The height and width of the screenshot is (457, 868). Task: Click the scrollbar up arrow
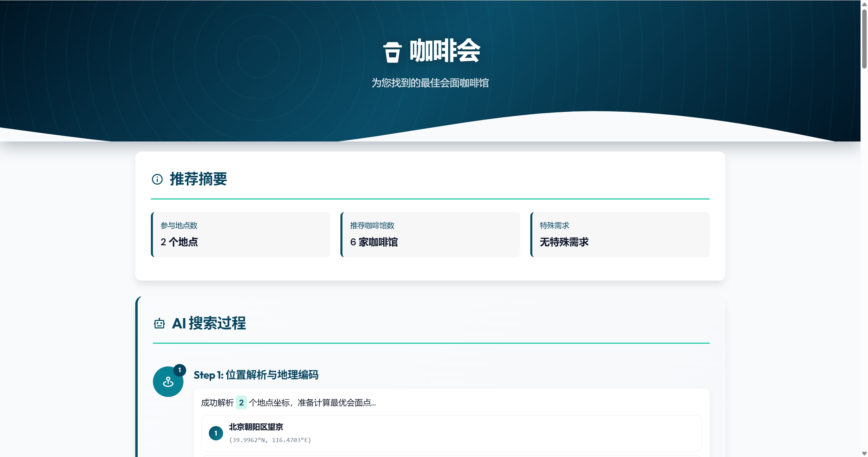864,4
